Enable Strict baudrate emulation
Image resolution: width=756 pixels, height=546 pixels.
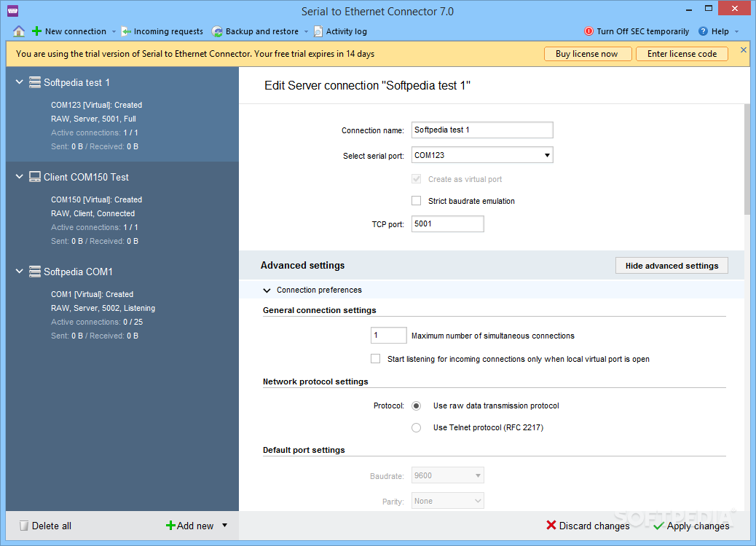tap(416, 201)
